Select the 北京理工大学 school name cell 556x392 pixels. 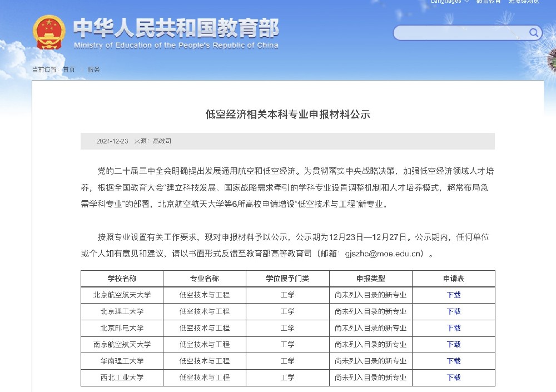(122, 311)
